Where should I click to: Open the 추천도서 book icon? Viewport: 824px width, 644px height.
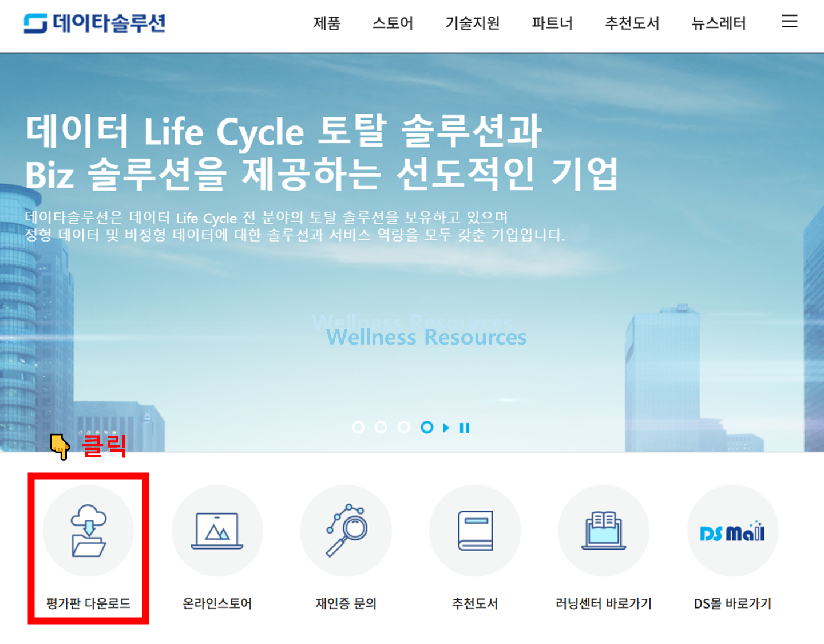(x=475, y=531)
